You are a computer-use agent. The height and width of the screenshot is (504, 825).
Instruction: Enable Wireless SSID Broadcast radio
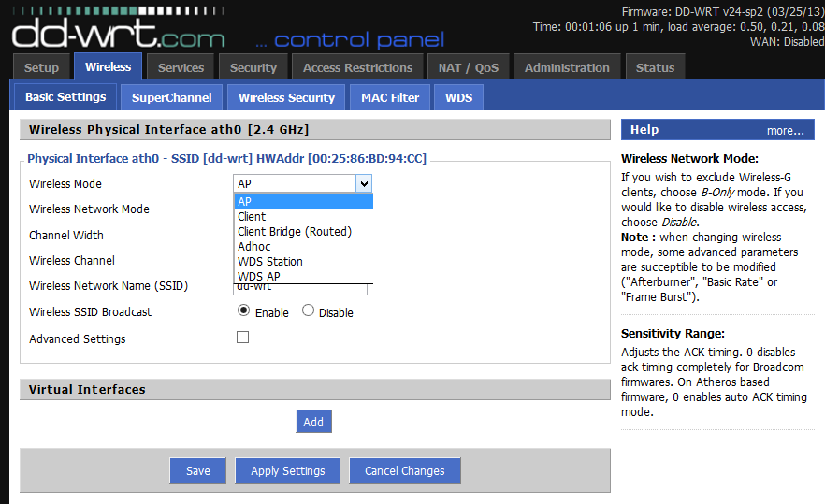tap(243, 310)
